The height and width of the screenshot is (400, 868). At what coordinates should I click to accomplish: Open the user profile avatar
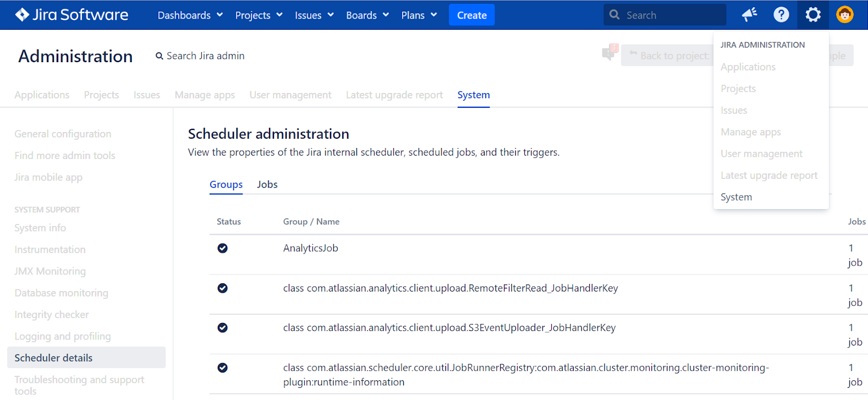tap(845, 15)
